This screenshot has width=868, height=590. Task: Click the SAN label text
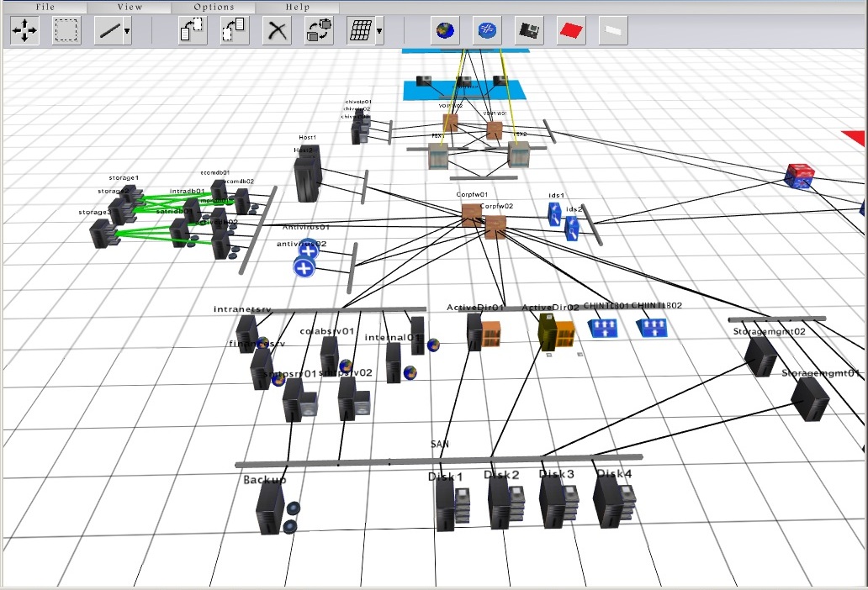(440, 444)
